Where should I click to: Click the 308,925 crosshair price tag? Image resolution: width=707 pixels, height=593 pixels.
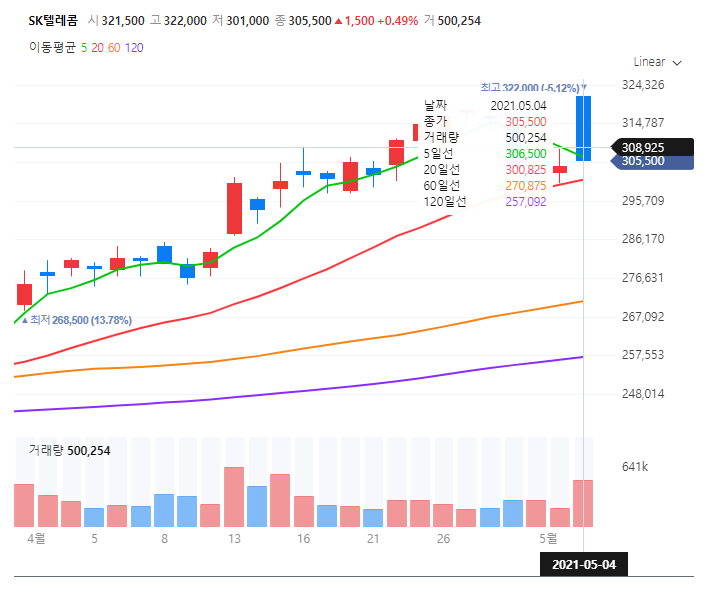[652, 147]
